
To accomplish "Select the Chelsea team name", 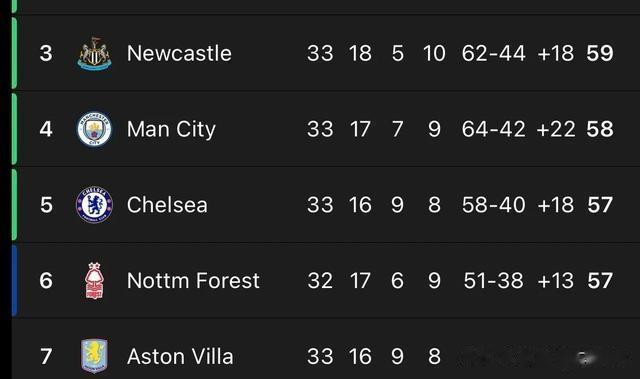I will 167,205.
